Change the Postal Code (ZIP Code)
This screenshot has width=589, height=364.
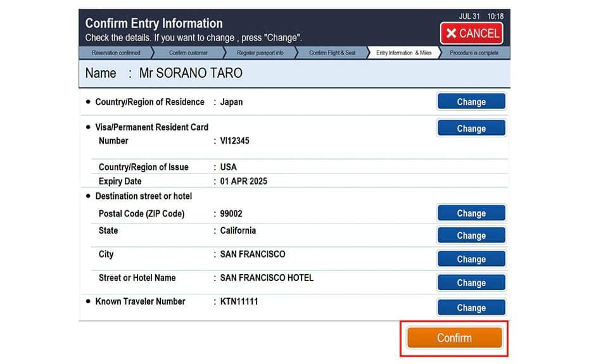[x=471, y=213]
